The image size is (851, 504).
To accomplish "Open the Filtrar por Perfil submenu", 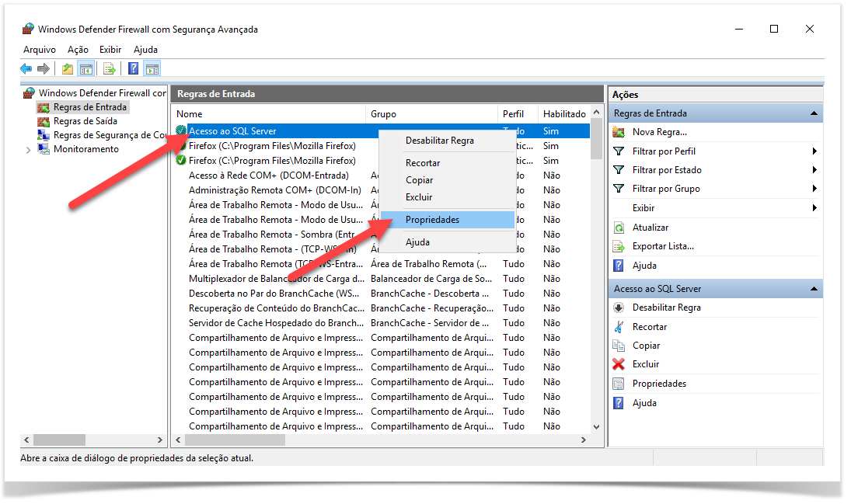I will (x=814, y=151).
